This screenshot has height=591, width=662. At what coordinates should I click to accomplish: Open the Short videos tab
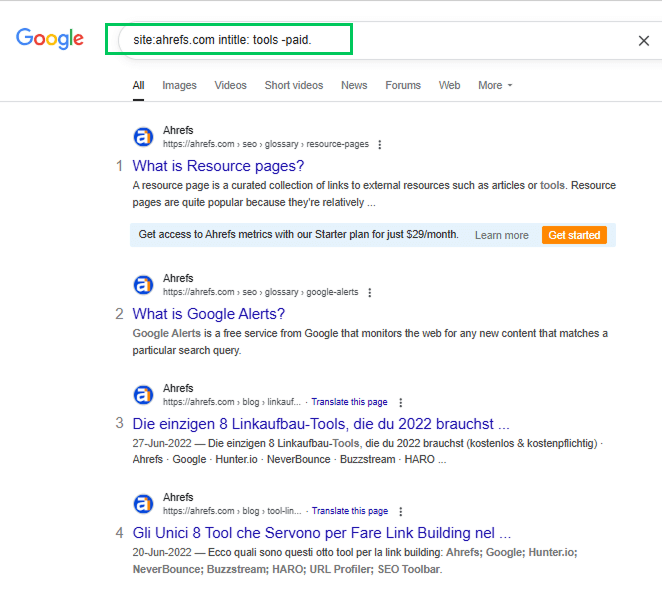coord(294,85)
